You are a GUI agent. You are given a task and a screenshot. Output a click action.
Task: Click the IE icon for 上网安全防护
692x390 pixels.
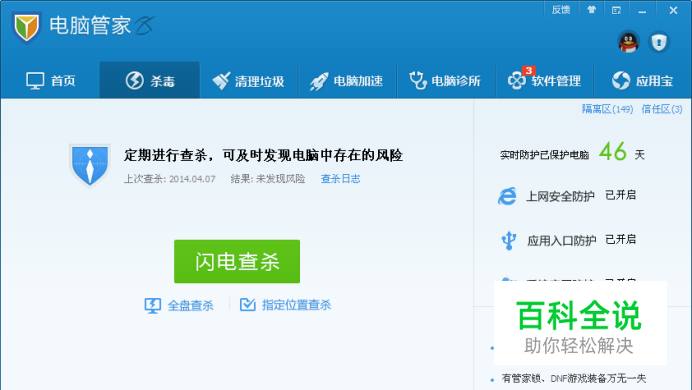[x=507, y=196]
